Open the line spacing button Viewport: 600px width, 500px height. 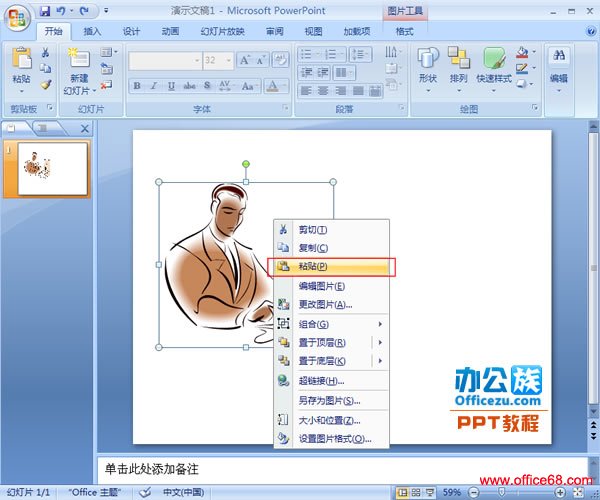point(360,54)
